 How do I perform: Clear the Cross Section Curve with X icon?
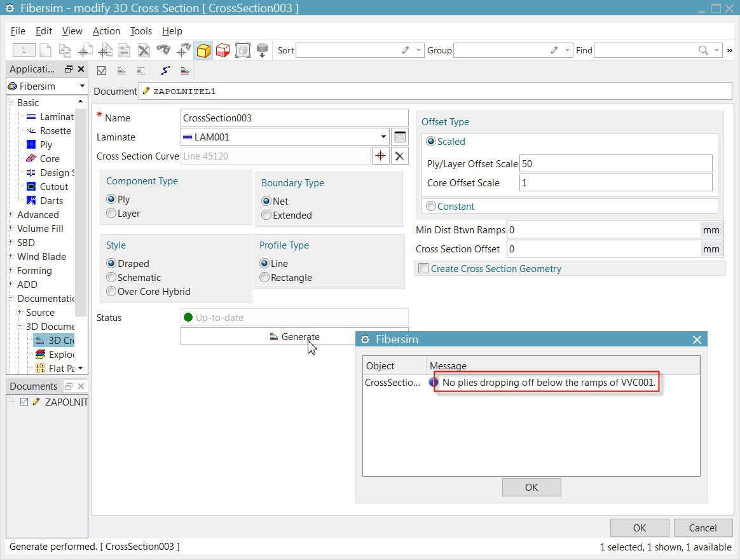[399, 156]
